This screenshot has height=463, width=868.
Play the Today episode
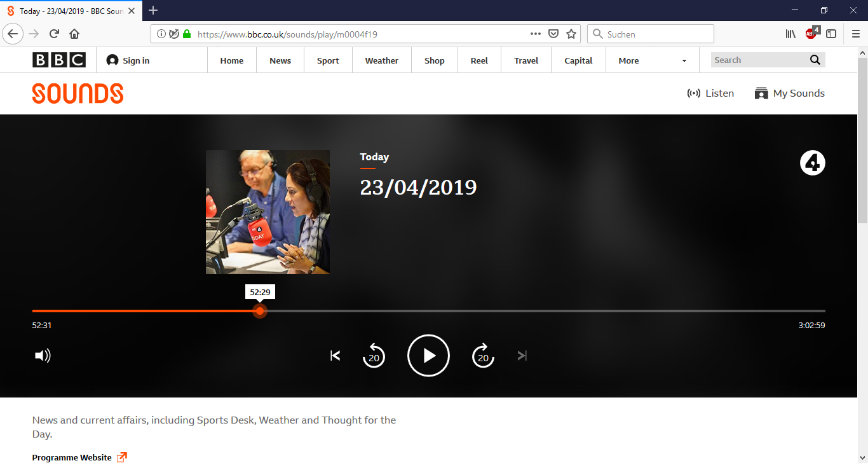[428, 356]
